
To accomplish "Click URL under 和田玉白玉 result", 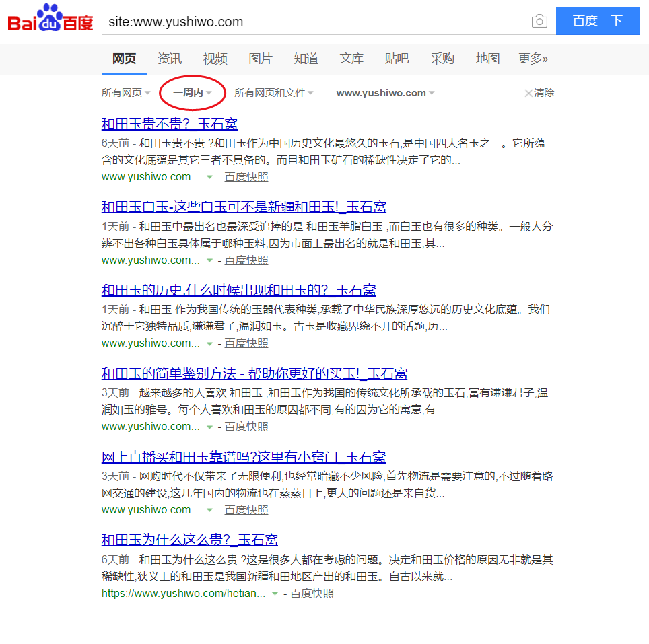I will (150, 260).
